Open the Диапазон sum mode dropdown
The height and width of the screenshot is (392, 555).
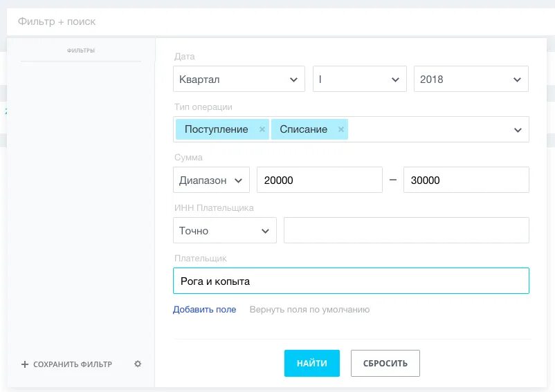tap(211, 180)
